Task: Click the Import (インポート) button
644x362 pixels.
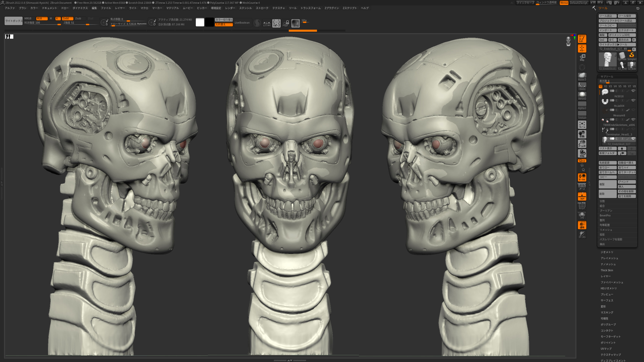Action: [x=607, y=30]
